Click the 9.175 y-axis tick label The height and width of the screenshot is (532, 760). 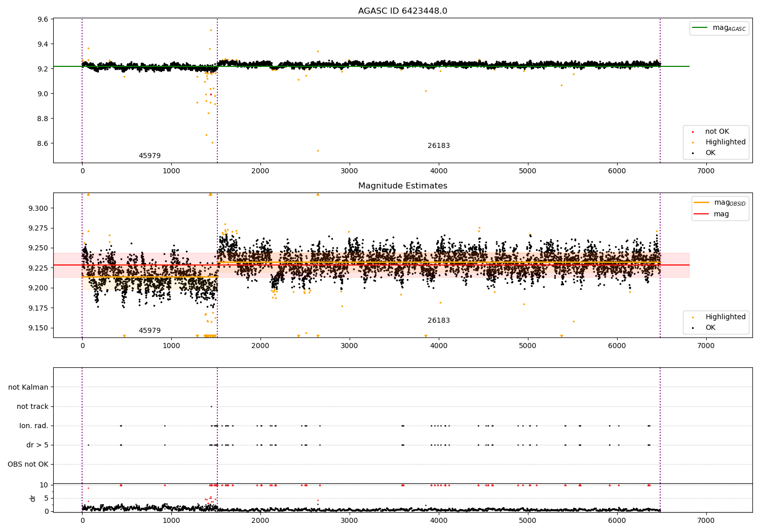[39, 309]
